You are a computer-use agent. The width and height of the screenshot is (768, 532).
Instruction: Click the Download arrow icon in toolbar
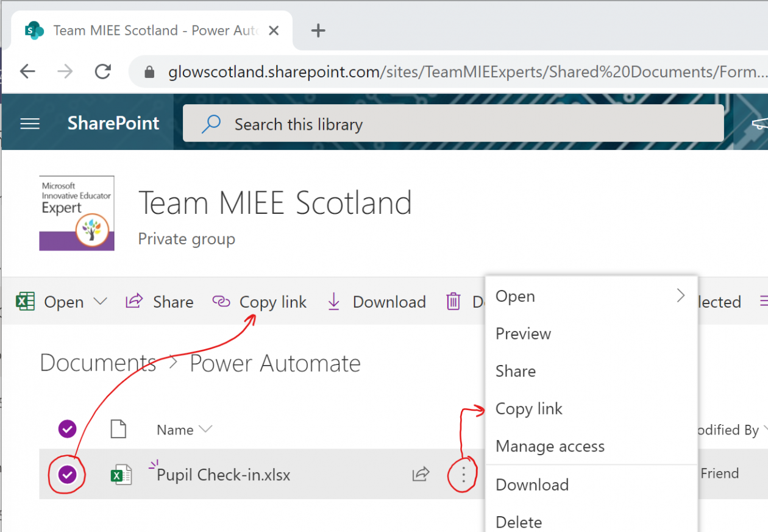[x=333, y=302]
